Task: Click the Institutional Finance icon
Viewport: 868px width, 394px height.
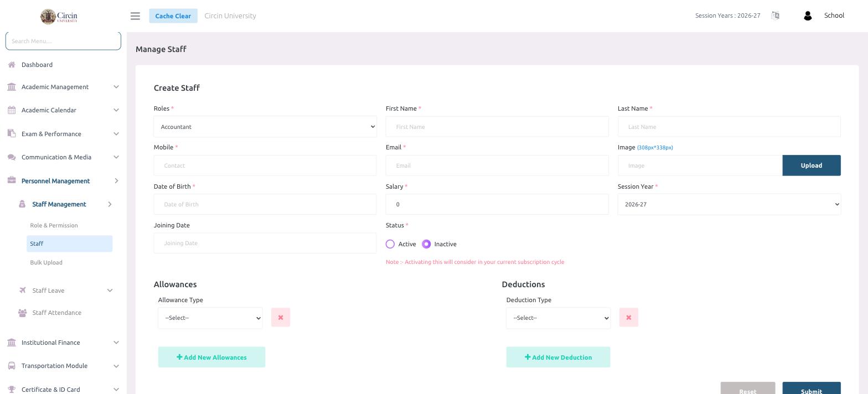Action: (x=12, y=343)
